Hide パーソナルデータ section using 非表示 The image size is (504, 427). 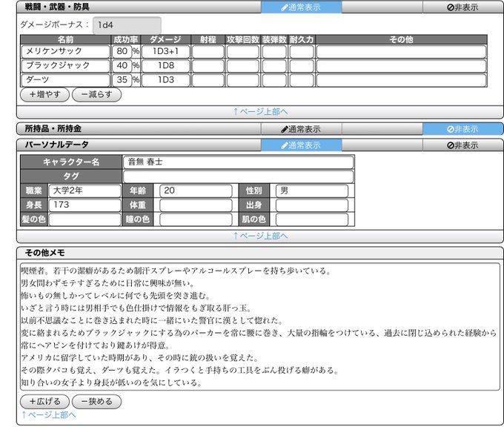click(462, 145)
